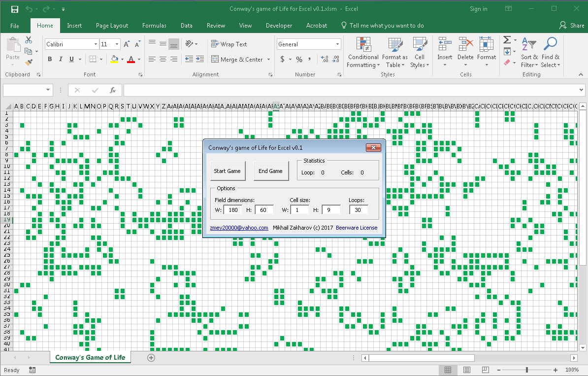Click the Loops input field

[x=359, y=210]
